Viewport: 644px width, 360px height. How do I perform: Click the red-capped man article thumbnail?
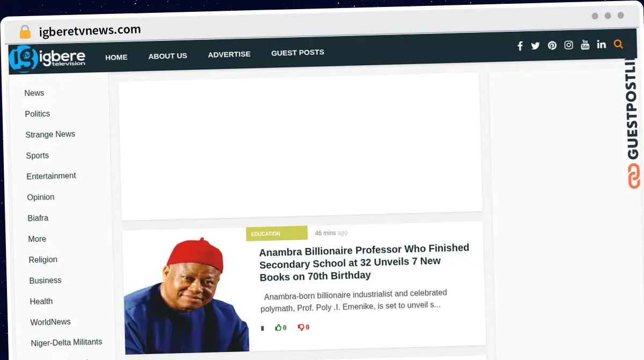tap(186, 292)
